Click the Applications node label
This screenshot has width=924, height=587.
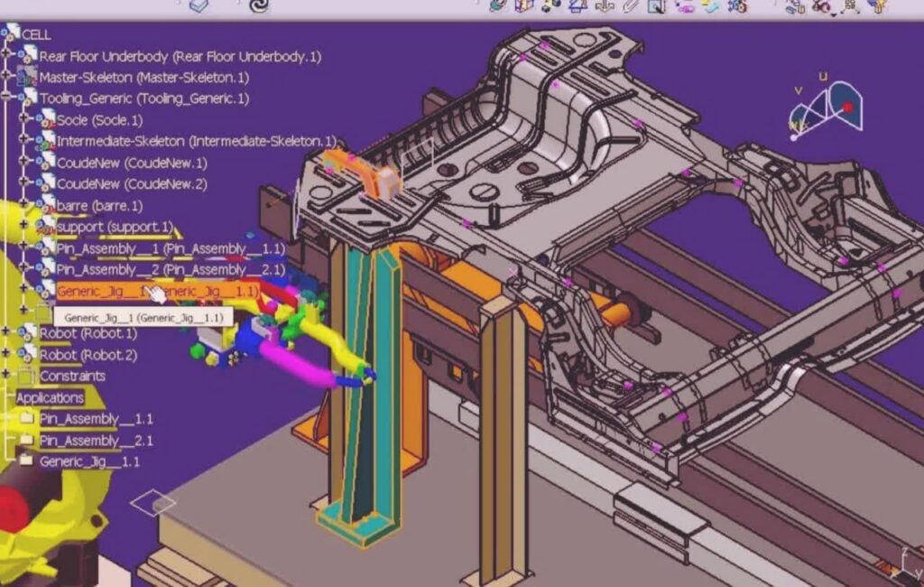[x=50, y=397]
